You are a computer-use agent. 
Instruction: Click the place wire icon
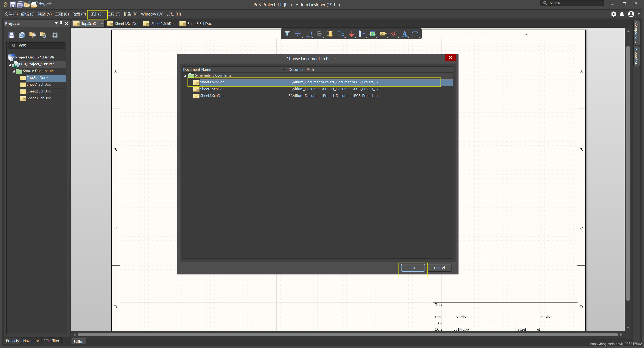(x=340, y=34)
